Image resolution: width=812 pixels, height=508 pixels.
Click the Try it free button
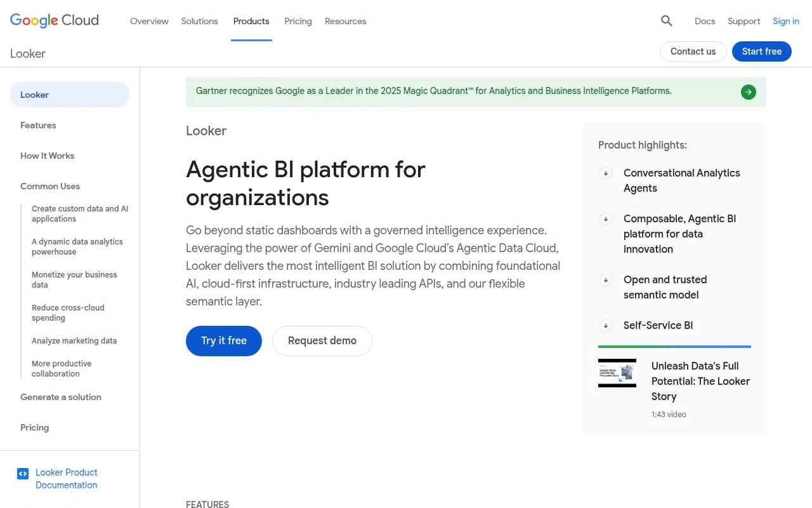[x=224, y=341]
